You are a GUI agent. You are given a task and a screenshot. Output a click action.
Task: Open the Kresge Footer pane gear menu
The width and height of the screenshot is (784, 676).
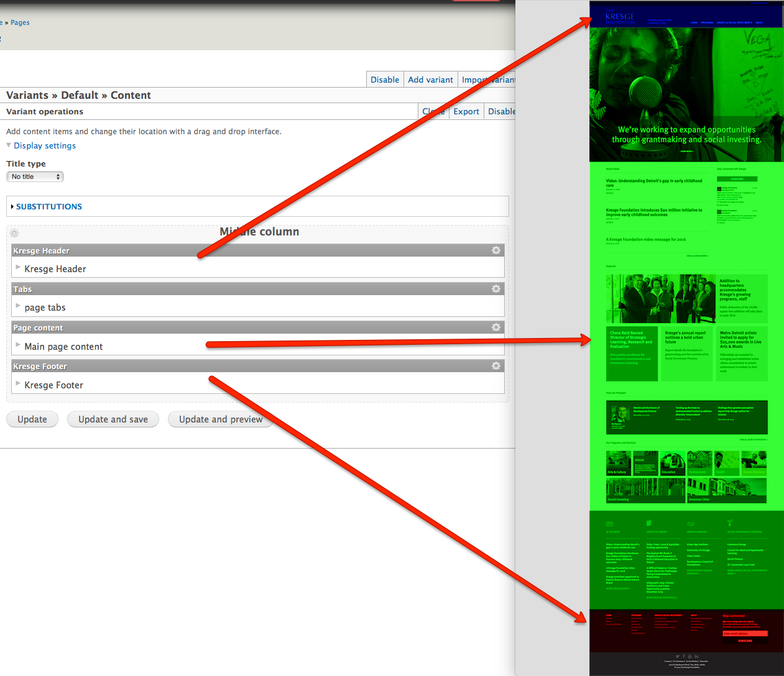tap(496, 366)
